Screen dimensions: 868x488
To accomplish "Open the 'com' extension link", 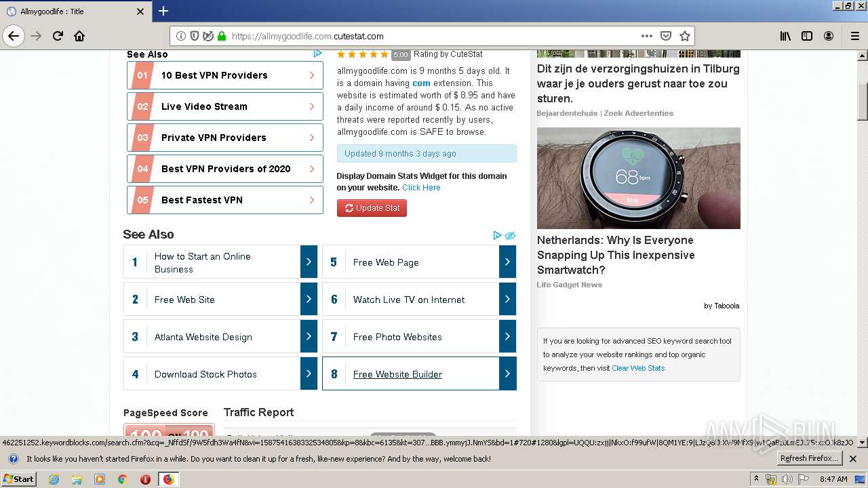I will point(421,83).
